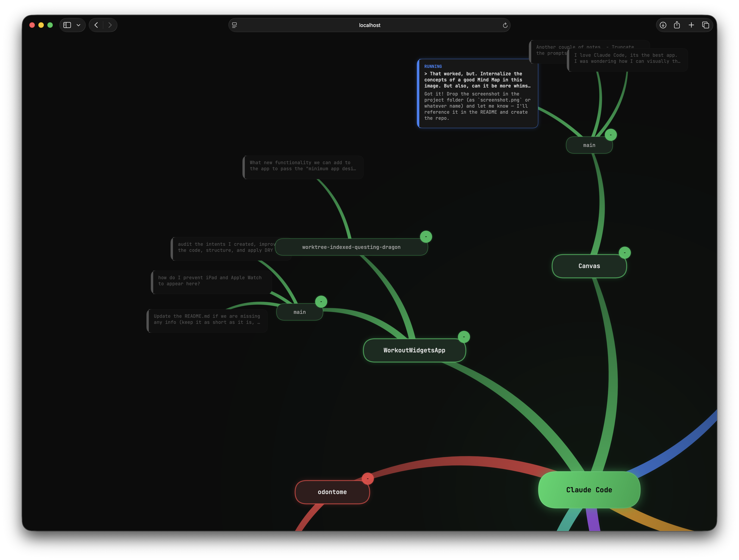Open a new tab with plus icon
739x560 pixels.
point(691,25)
